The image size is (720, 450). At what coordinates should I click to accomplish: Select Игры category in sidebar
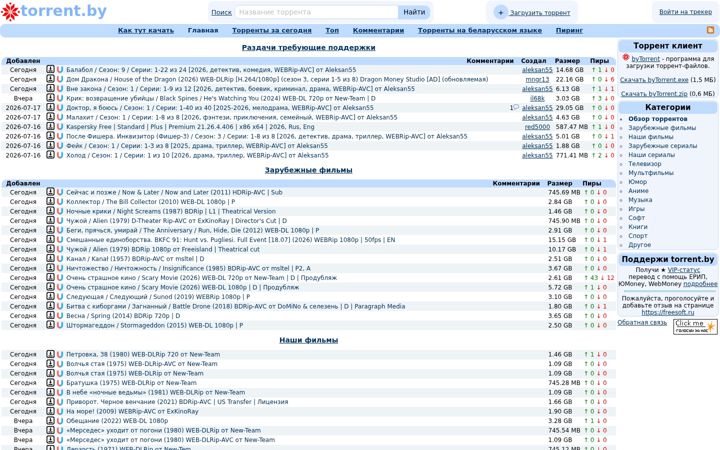click(x=636, y=208)
